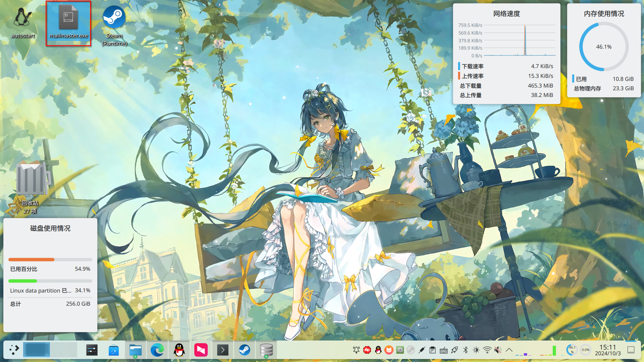Screen dimensions: 644x362
Task: Open the grey Steam tray icon
Action: coord(411,350)
